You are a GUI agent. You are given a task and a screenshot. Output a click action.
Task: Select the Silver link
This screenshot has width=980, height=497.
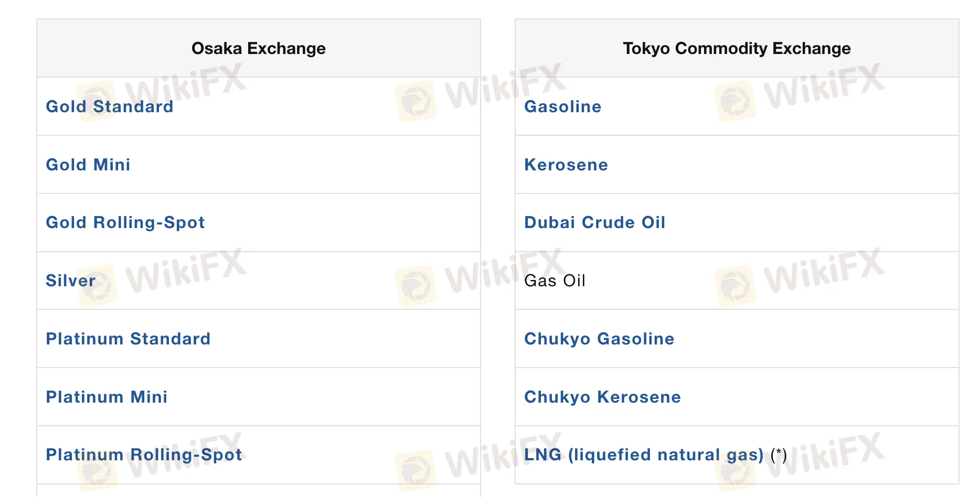tap(70, 280)
